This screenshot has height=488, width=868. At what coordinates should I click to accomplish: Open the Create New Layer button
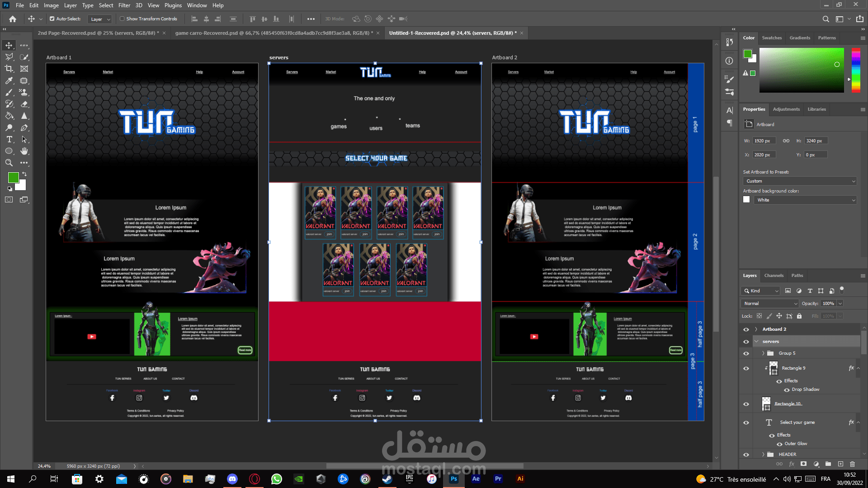841,464
